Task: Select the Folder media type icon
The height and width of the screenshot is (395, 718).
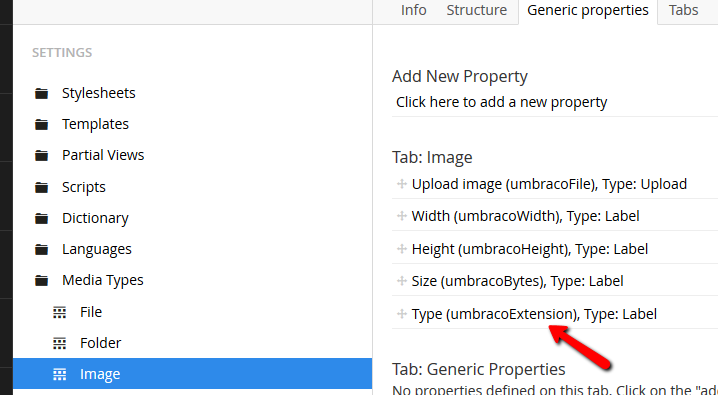Action: coord(59,343)
